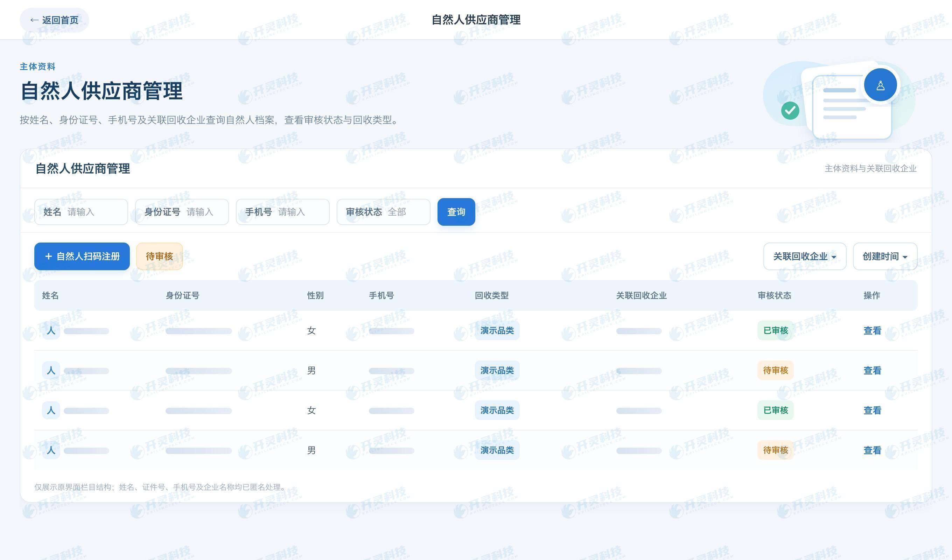The height and width of the screenshot is (560, 952).
Task: Click the 身份证号 column header
Action: [x=182, y=296]
